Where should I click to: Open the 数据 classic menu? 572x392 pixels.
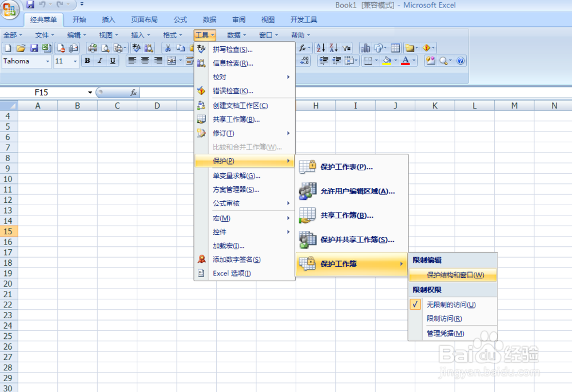click(x=236, y=35)
